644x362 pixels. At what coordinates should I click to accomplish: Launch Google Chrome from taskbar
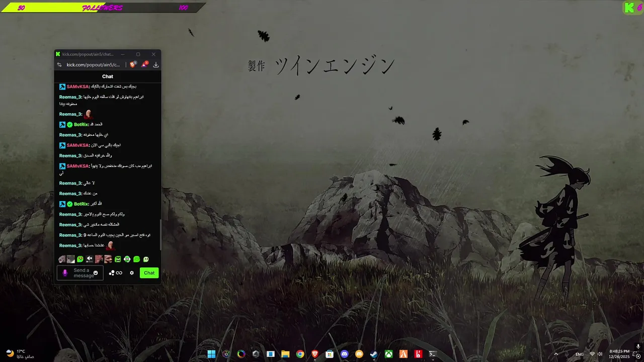click(300, 354)
